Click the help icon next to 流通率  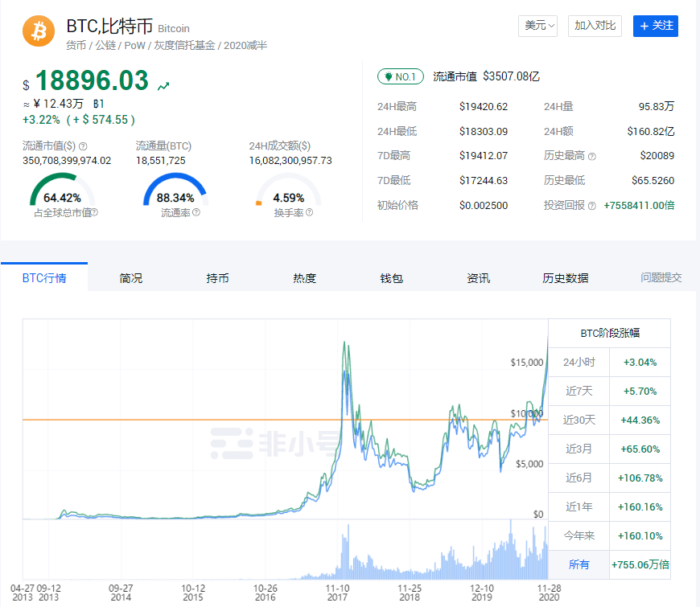click(x=196, y=213)
